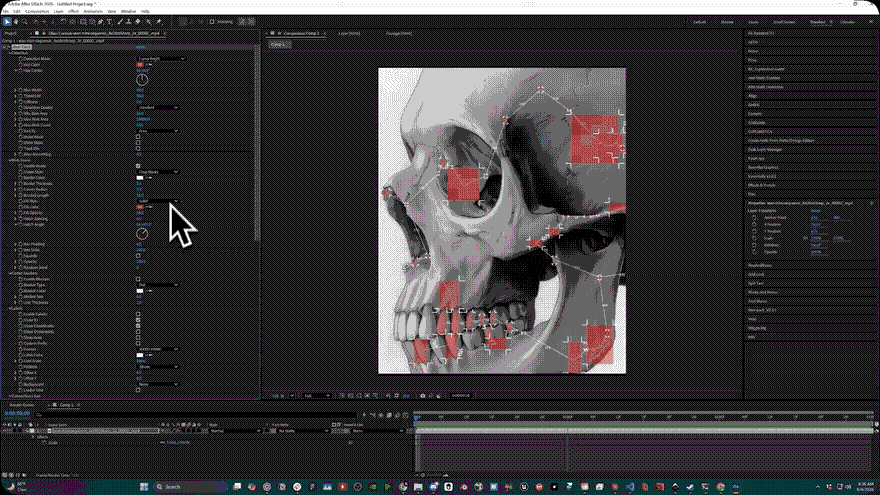This screenshot has height=495, width=880.
Task: Toggle the Snapping checkbox in toolbar
Action: click(x=212, y=22)
